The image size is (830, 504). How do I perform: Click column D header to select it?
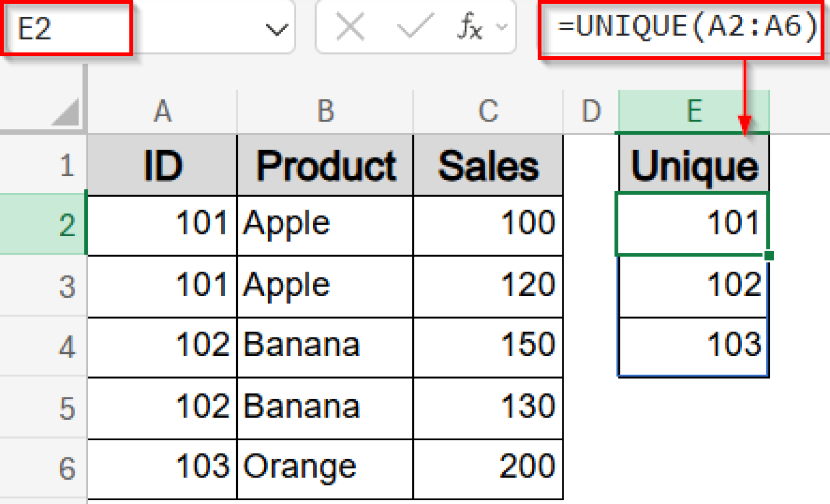click(x=591, y=111)
